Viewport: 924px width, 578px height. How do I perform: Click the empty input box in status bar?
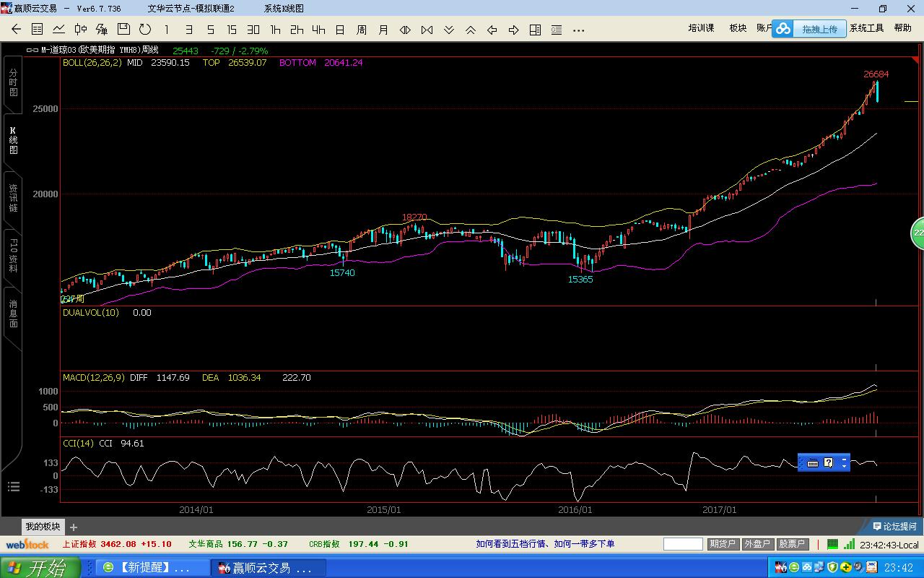pos(683,544)
